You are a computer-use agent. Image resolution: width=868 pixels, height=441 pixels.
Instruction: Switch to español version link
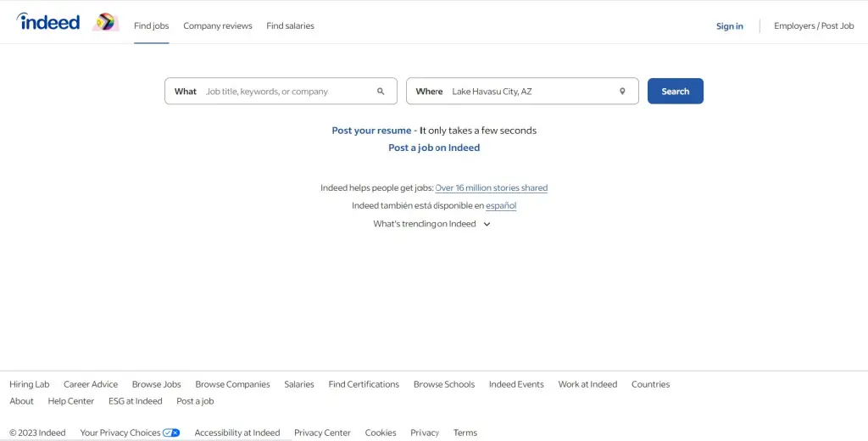coord(501,205)
